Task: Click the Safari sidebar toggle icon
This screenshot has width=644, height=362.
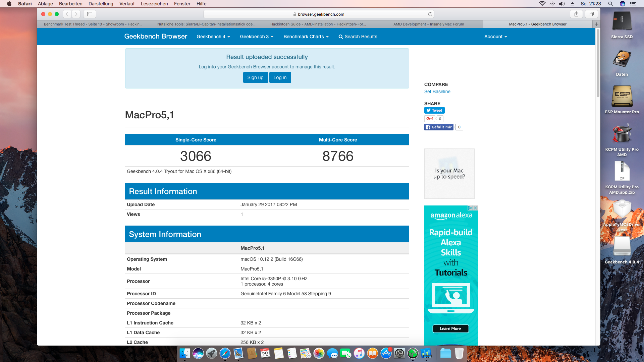Action: pyautogui.click(x=90, y=14)
